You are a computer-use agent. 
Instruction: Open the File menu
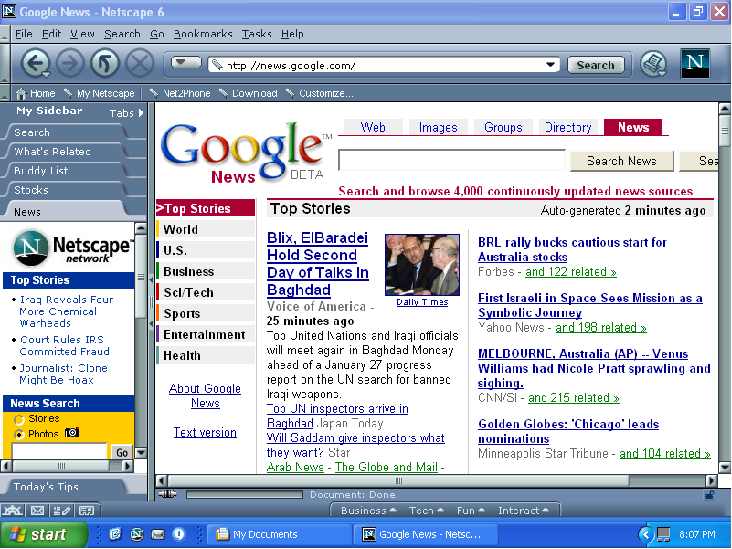tap(23, 34)
